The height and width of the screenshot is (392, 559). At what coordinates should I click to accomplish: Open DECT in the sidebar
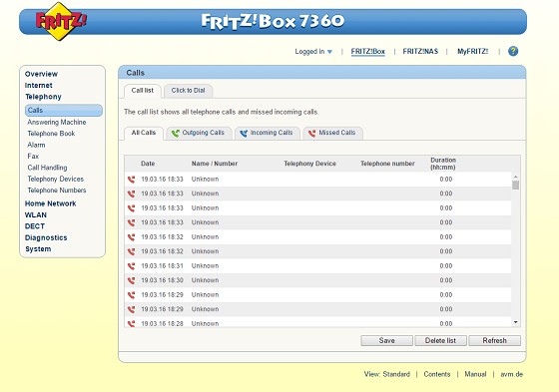point(35,226)
